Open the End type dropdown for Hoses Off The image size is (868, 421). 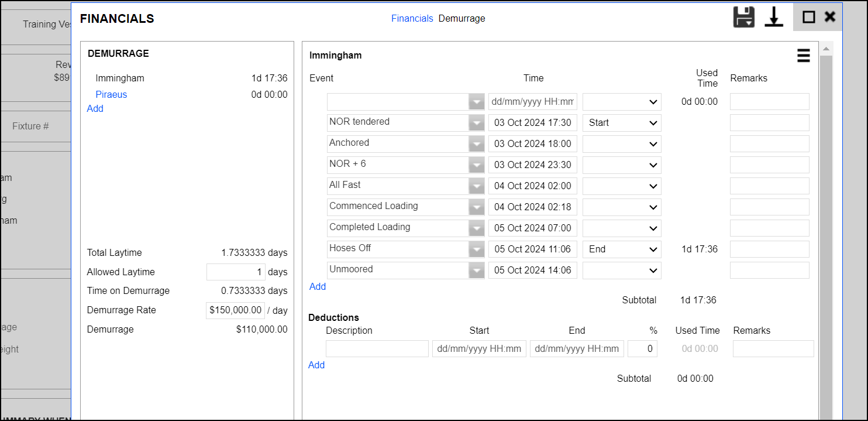click(x=622, y=249)
